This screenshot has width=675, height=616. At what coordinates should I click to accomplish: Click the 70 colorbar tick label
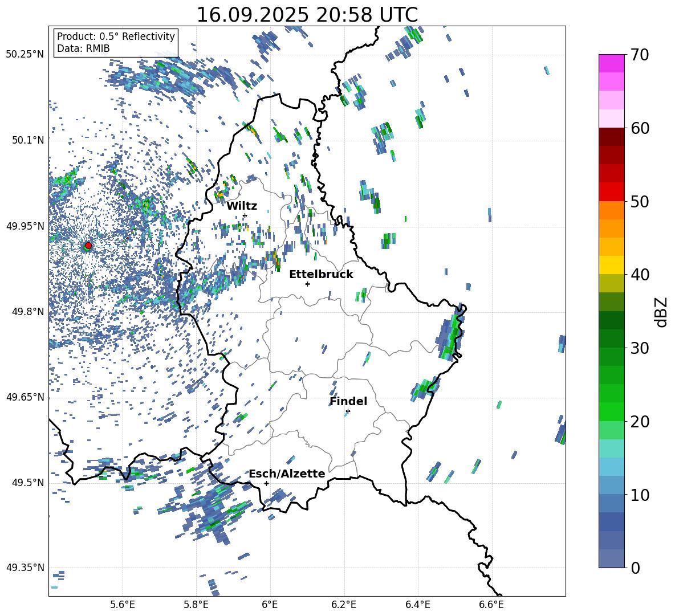(x=640, y=55)
